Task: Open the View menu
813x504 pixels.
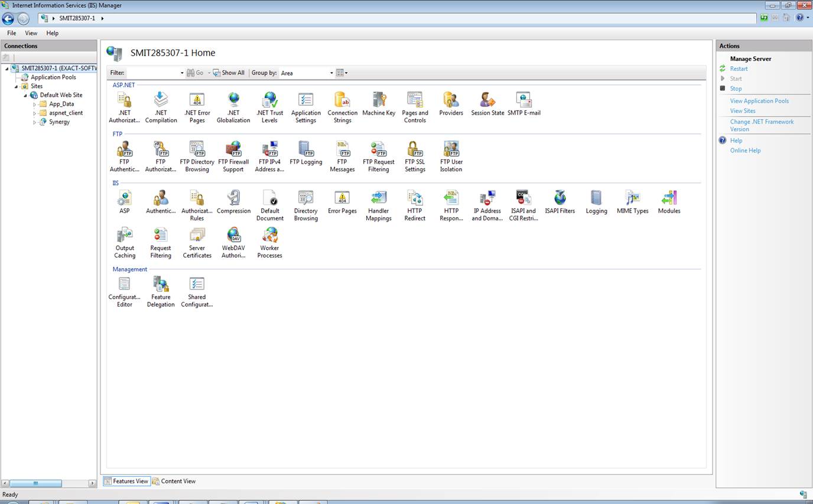Action: point(31,33)
